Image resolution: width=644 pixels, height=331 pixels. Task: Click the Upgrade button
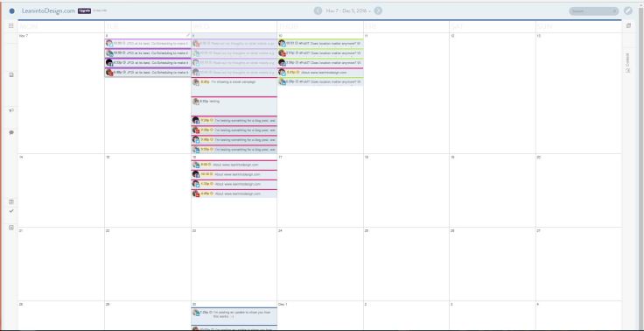point(84,11)
